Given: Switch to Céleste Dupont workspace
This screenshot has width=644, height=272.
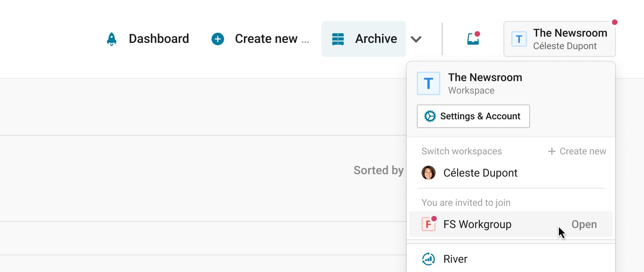Looking at the screenshot, I should pyautogui.click(x=511, y=173).
